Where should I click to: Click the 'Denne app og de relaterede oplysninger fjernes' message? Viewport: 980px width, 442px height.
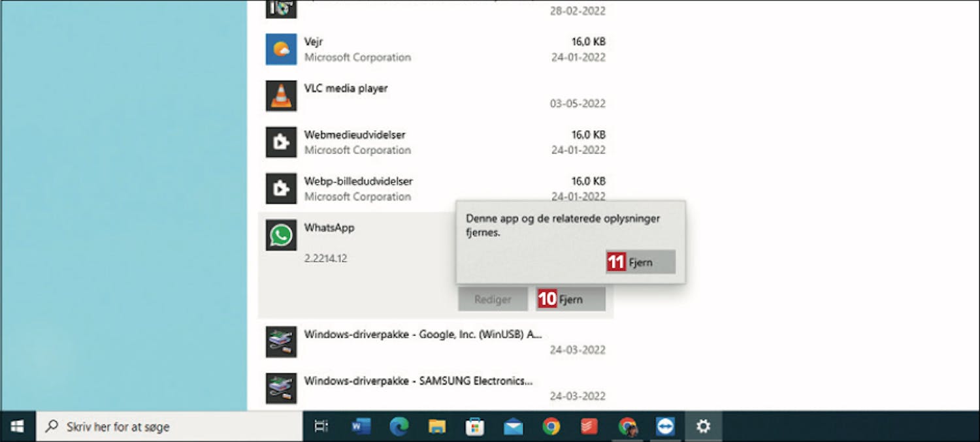point(563,225)
